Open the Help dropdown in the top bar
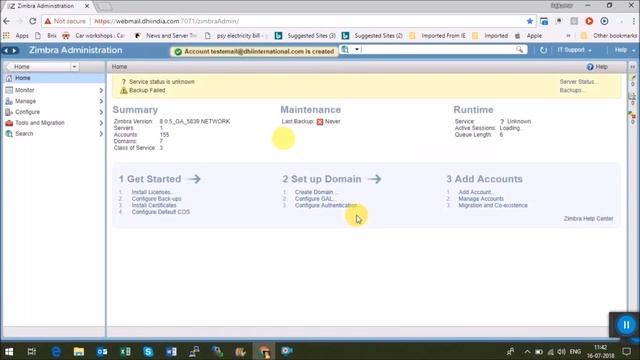 (x=624, y=50)
